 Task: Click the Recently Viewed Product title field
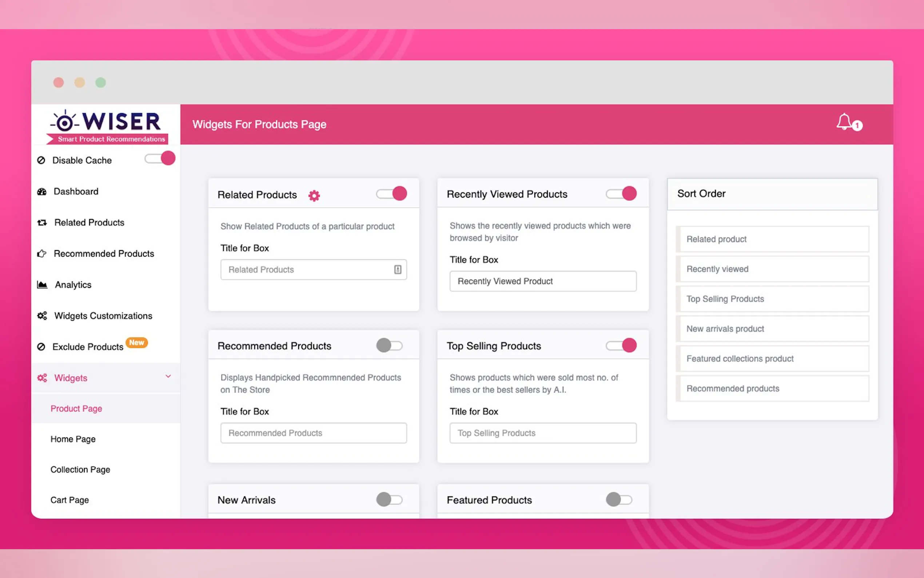coord(543,281)
